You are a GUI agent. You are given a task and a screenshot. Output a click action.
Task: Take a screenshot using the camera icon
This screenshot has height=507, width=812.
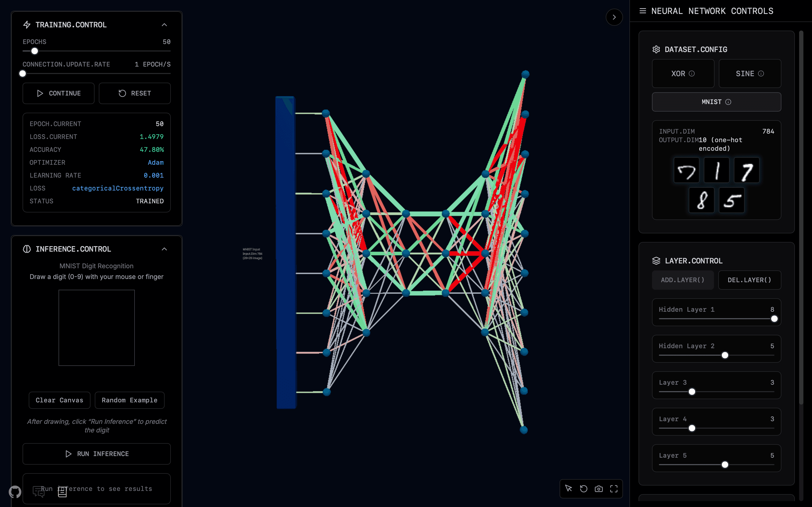[x=599, y=488]
